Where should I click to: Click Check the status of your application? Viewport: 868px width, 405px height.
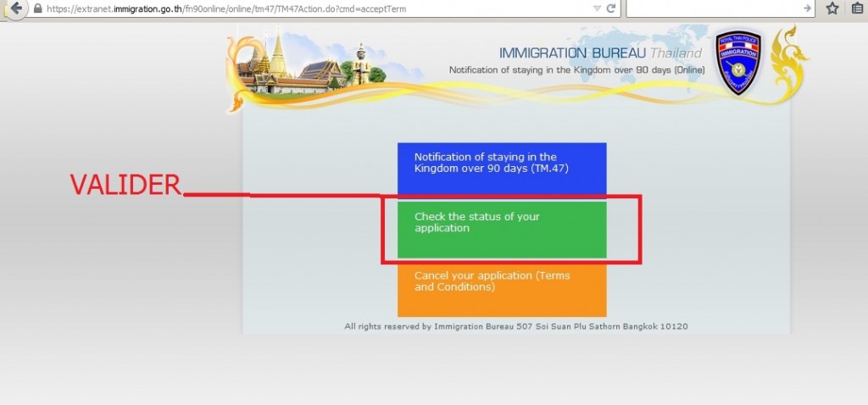tap(502, 230)
